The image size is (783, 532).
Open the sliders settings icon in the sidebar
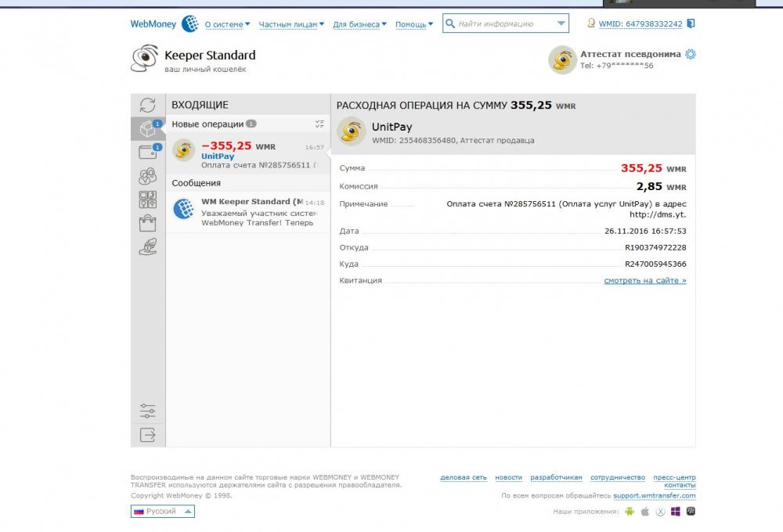pos(147,411)
